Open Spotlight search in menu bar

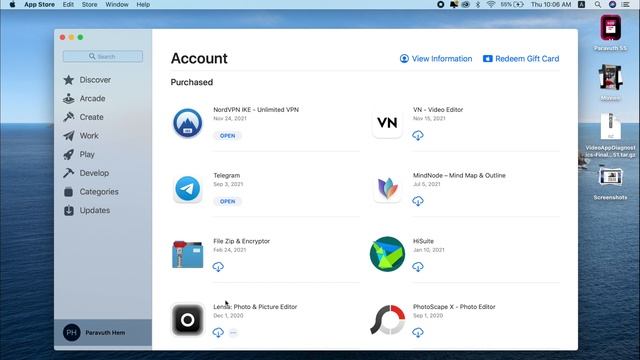click(598, 4)
